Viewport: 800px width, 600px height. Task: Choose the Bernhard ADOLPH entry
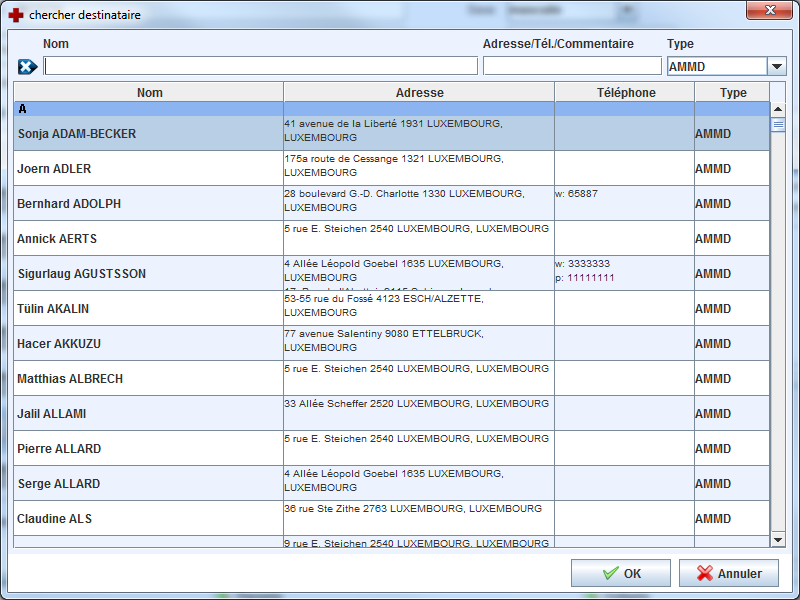[x=69, y=204]
